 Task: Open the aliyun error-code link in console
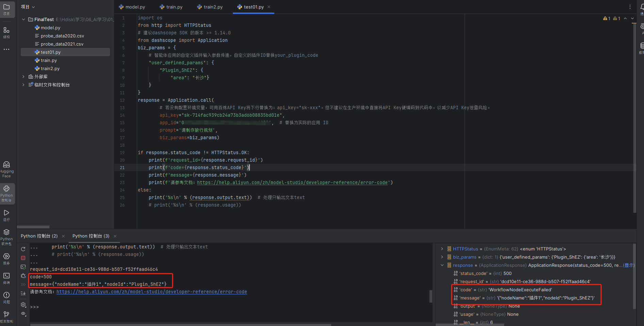click(x=151, y=292)
